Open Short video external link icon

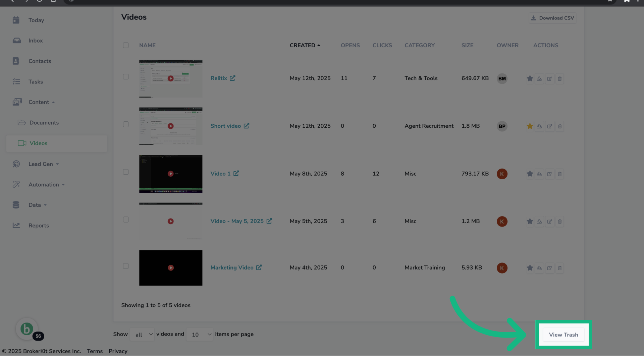(247, 126)
